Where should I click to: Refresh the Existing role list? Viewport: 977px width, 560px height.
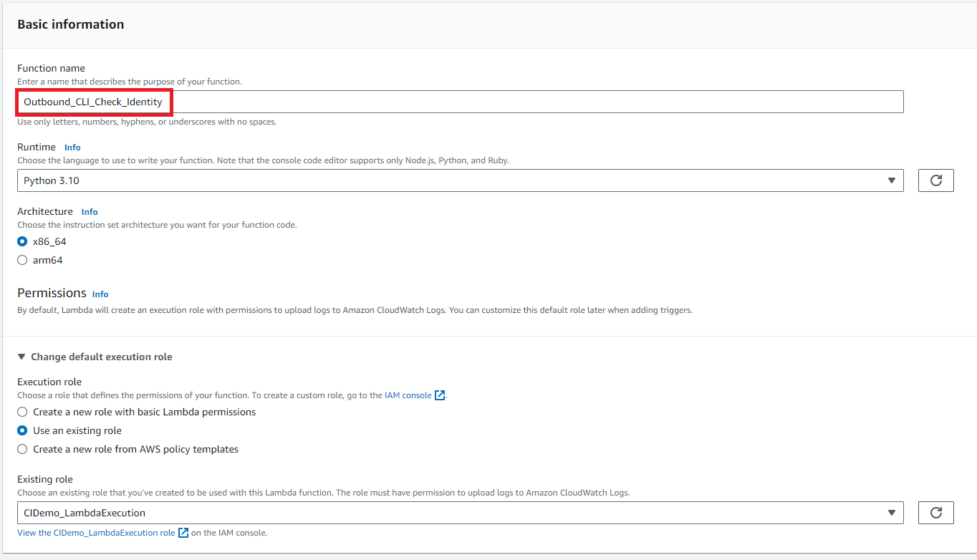pyautogui.click(x=935, y=513)
